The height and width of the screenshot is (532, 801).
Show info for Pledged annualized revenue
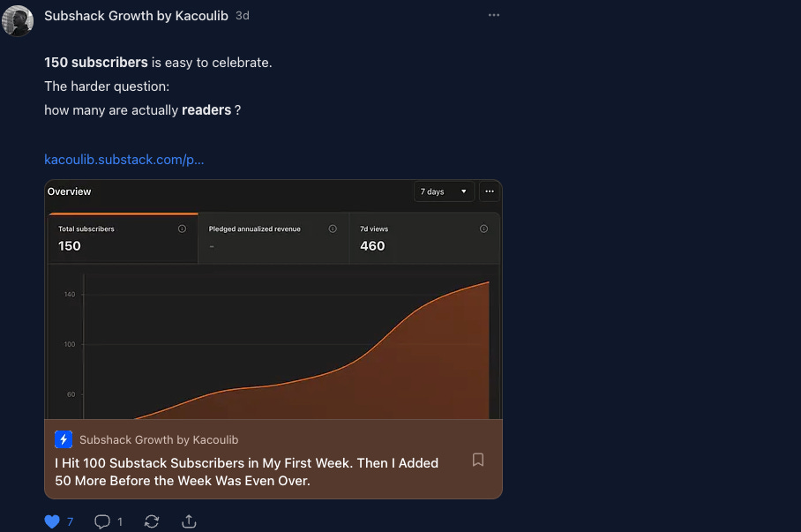click(333, 229)
